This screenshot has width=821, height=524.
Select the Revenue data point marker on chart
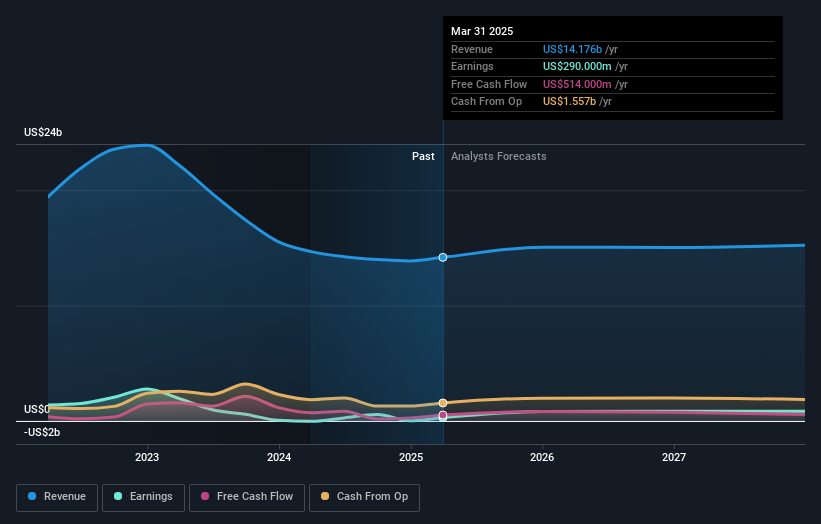[443, 258]
